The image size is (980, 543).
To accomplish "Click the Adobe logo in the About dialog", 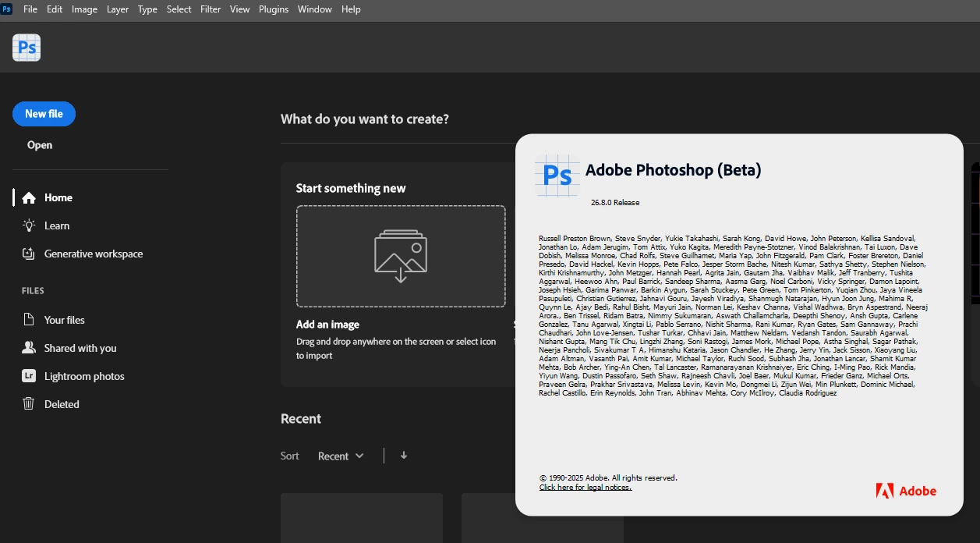I will click(x=906, y=491).
